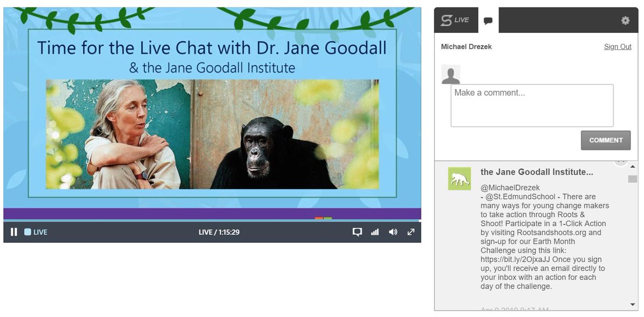Pause the live video stream

14,232
